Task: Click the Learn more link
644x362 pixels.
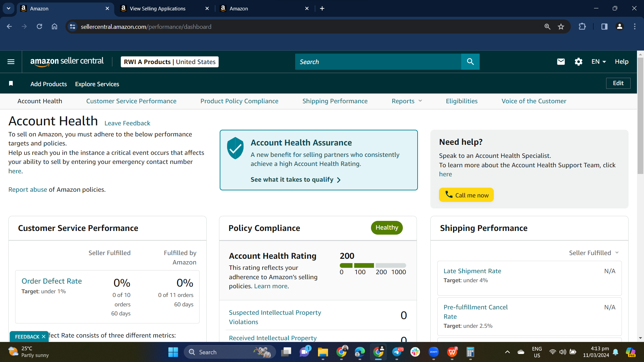Action: 271,286
